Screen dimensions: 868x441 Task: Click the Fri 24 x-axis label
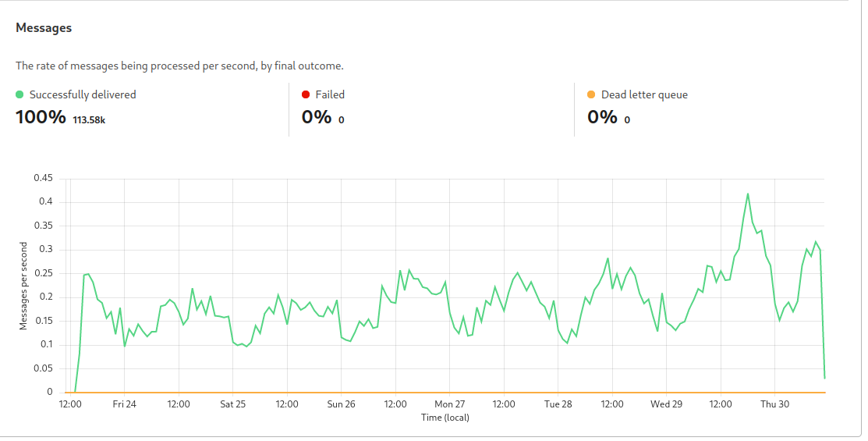tap(125, 404)
